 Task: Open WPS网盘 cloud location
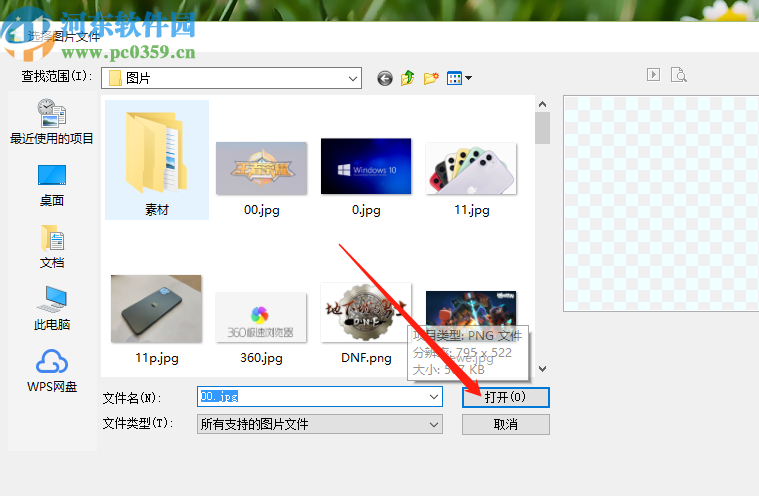coord(52,371)
